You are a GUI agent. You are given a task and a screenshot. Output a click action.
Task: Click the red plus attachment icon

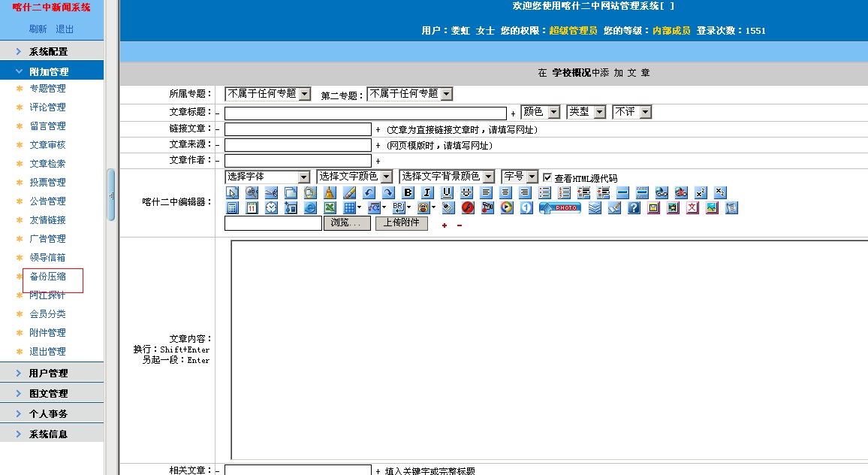(x=445, y=225)
